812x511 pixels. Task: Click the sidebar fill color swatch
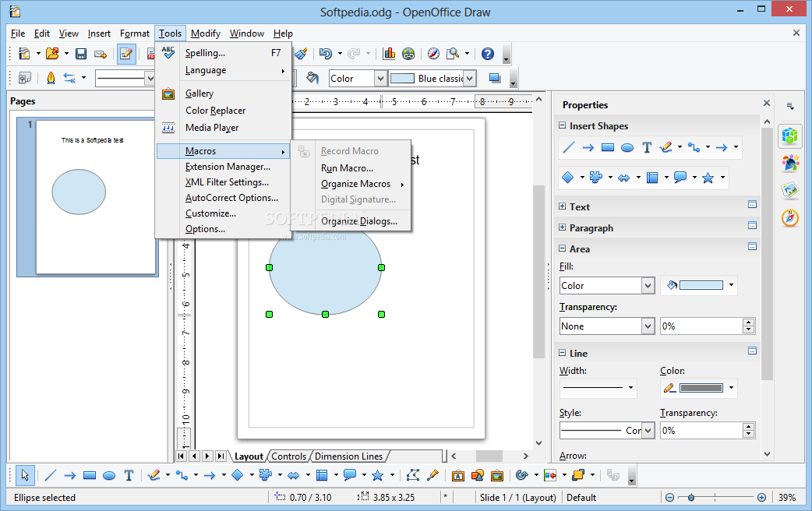pyautogui.click(x=701, y=285)
